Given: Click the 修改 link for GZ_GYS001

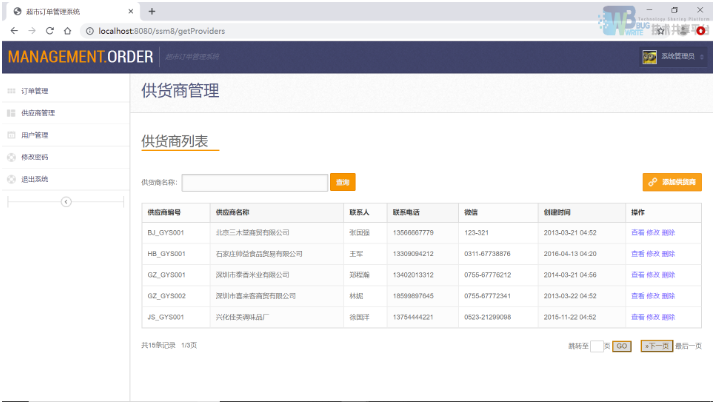Looking at the screenshot, I should point(653,275).
